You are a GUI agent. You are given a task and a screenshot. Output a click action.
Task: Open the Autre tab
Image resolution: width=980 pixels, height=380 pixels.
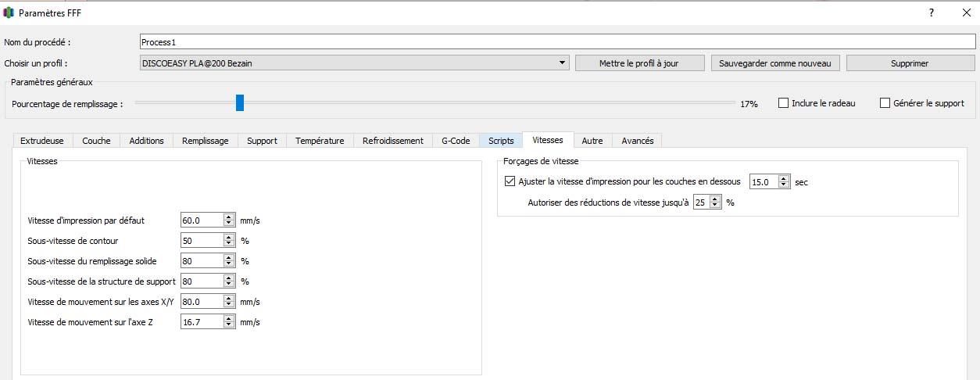click(592, 141)
